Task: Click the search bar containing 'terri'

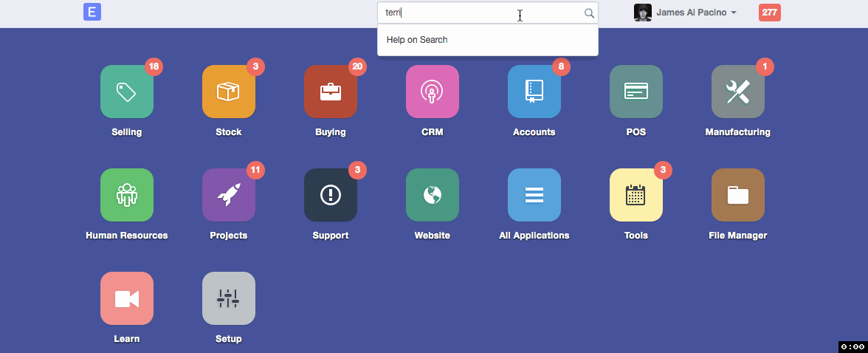Action: point(480,13)
